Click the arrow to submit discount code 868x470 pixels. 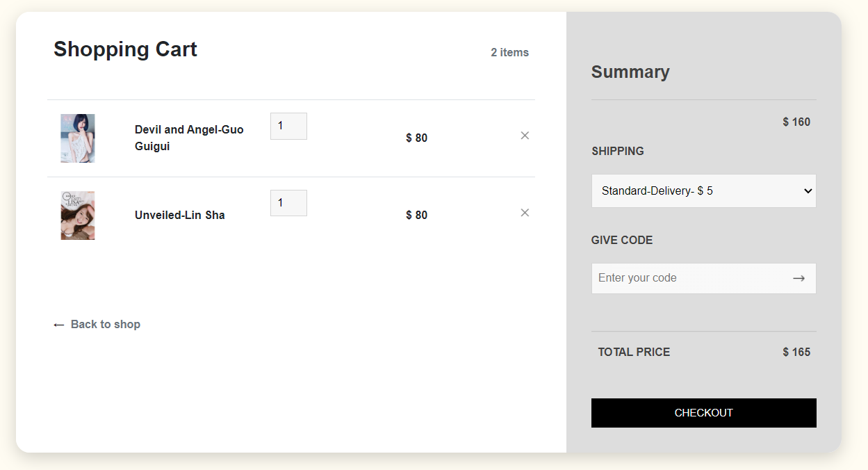coord(800,277)
